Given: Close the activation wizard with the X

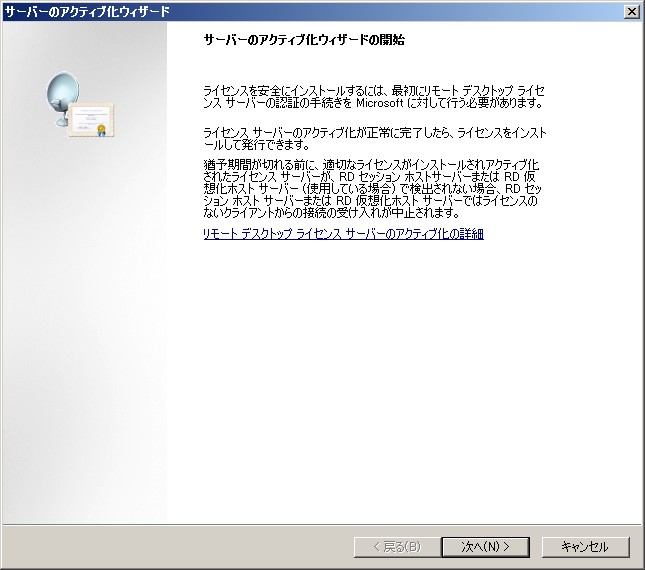Looking at the screenshot, I should point(631,11).
